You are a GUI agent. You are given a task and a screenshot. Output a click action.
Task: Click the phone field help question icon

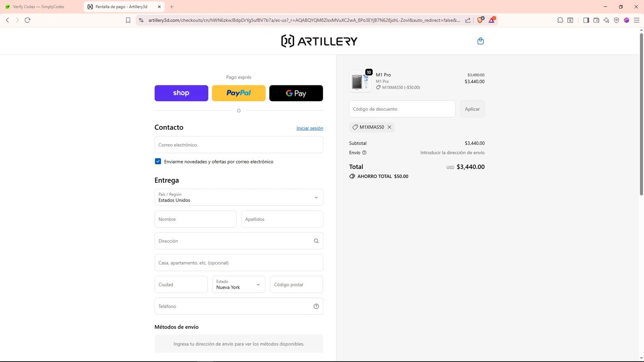316,306
